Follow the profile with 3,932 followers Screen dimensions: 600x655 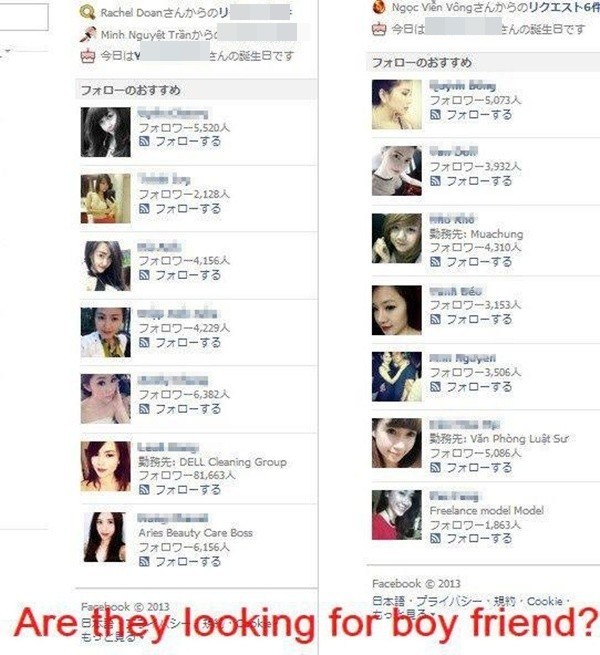471,181
